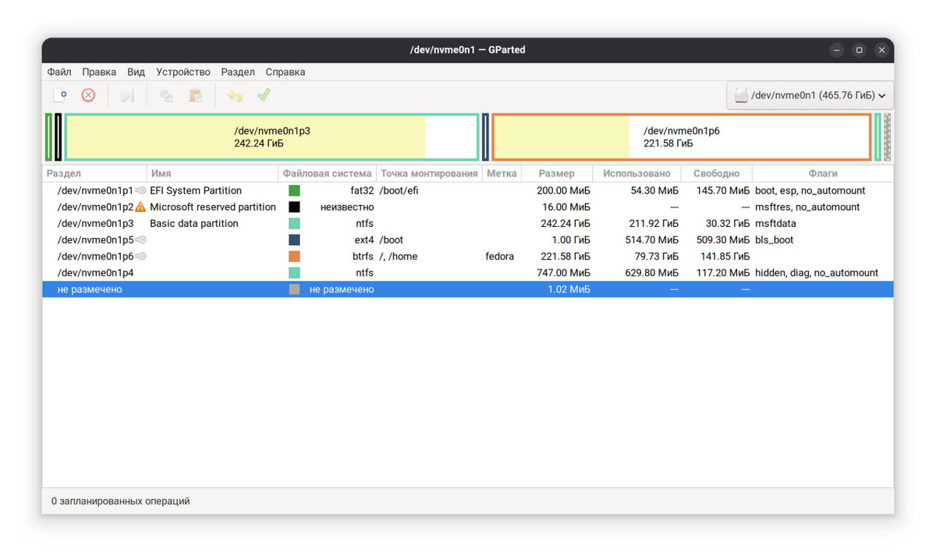Click the не размечено partition name in highlighted row

coord(90,289)
